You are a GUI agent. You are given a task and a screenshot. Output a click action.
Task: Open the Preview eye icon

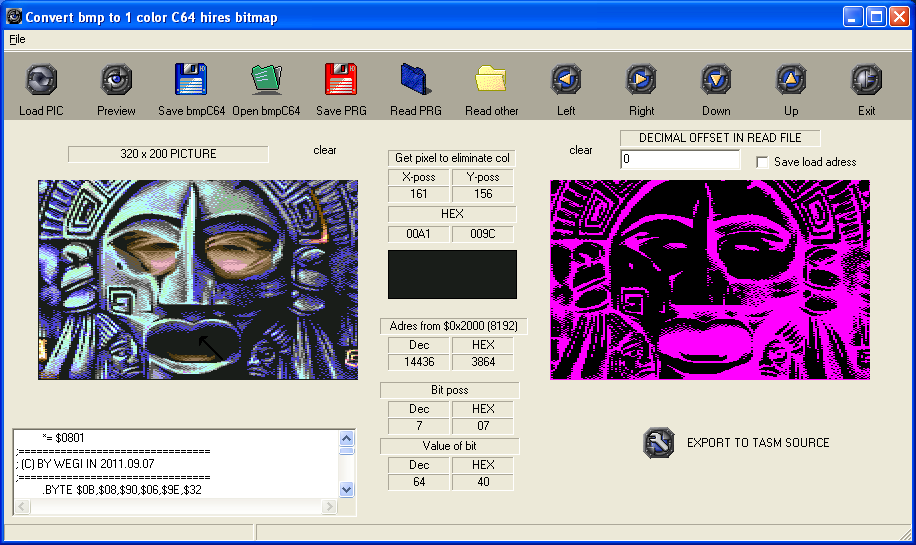click(x=116, y=80)
